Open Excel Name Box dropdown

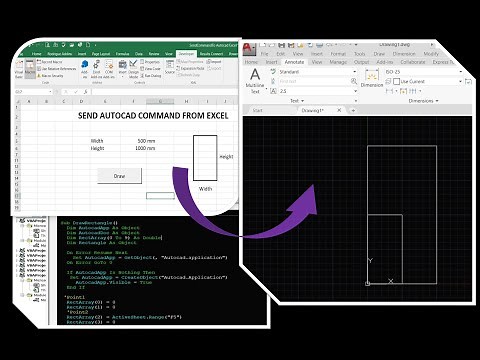click(50, 92)
